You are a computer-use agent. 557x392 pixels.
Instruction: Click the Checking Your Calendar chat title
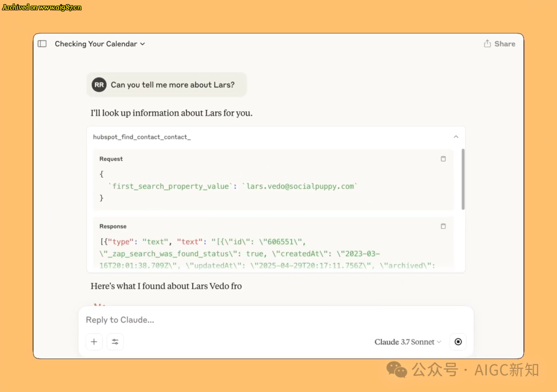coord(96,44)
